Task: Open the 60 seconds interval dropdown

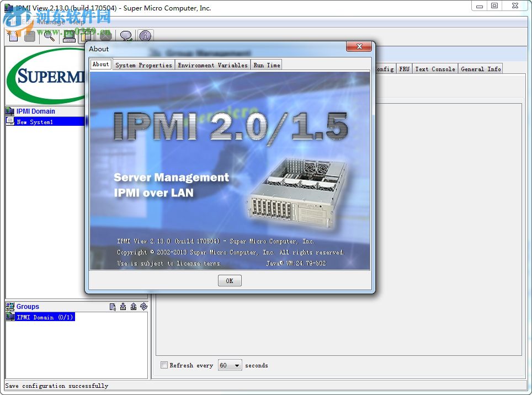Action: [237, 365]
